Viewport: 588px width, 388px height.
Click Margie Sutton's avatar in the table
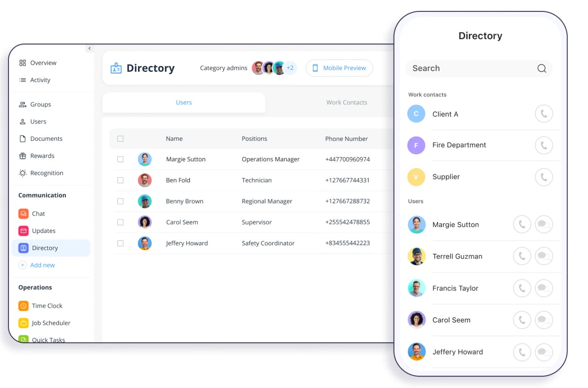[145, 159]
